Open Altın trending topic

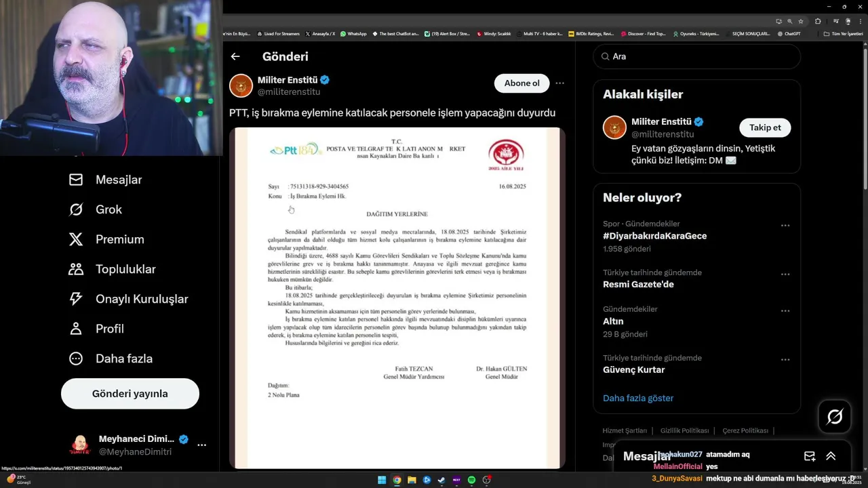pos(613,321)
